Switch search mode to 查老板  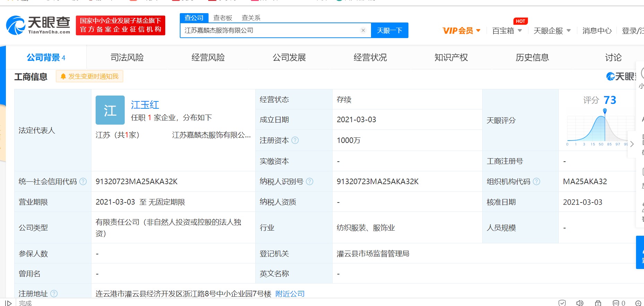coord(223,18)
